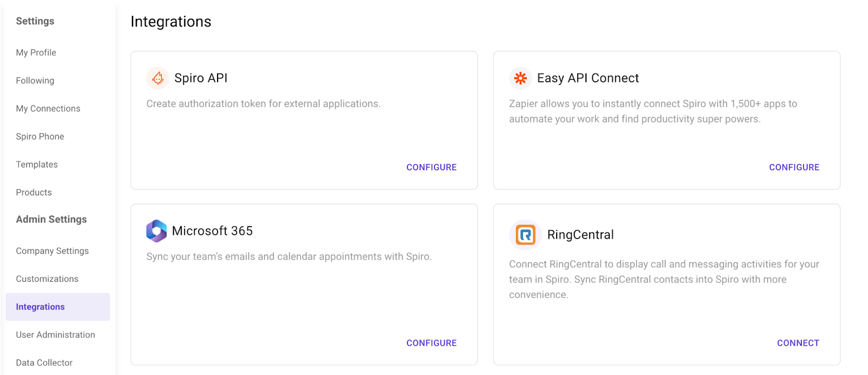Image resolution: width=868 pixels, height=375 pixels.
Task: Click 'Connect RingCentral to display' description
Action: pyautogui.click(x=664, y=280)
